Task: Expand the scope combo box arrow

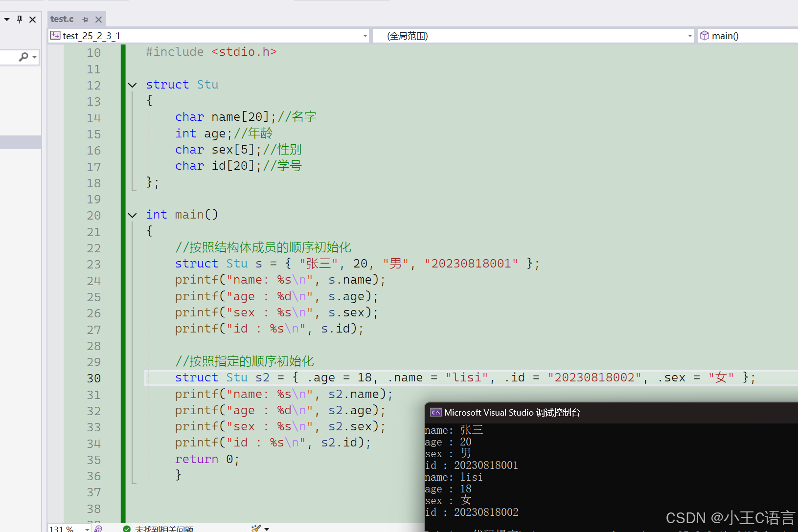Action: [x=690, y=36]
